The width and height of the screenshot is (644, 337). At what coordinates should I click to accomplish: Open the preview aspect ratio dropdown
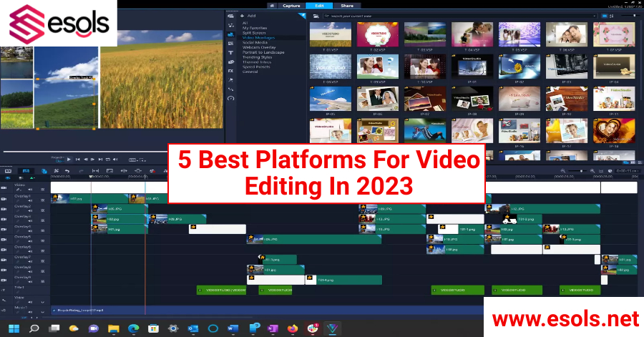point(135,160)
